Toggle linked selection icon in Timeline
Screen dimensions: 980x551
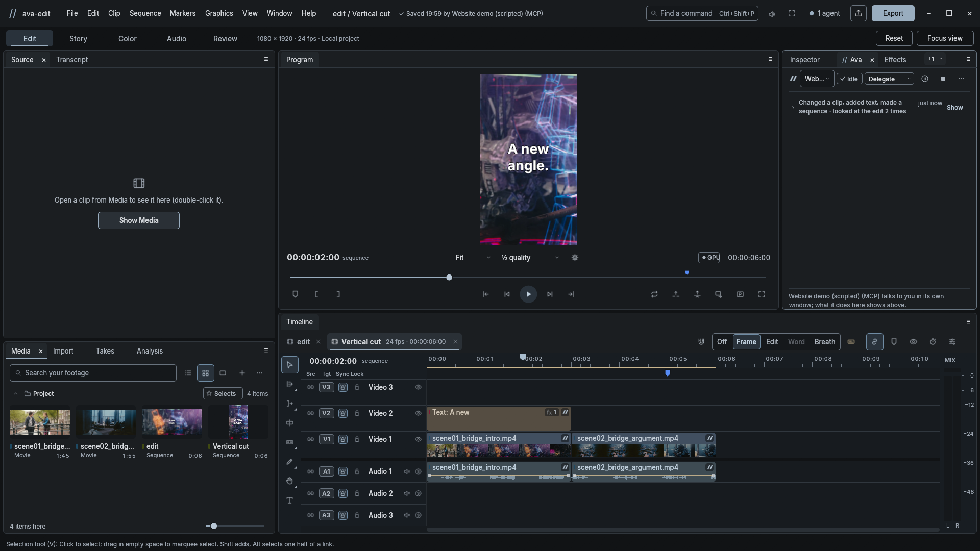(x=874, y=342)
